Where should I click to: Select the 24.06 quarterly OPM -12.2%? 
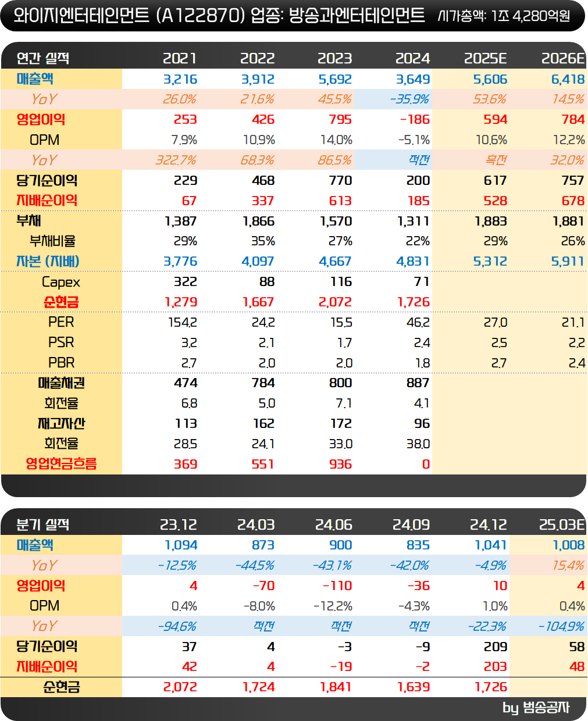(333, 606)
